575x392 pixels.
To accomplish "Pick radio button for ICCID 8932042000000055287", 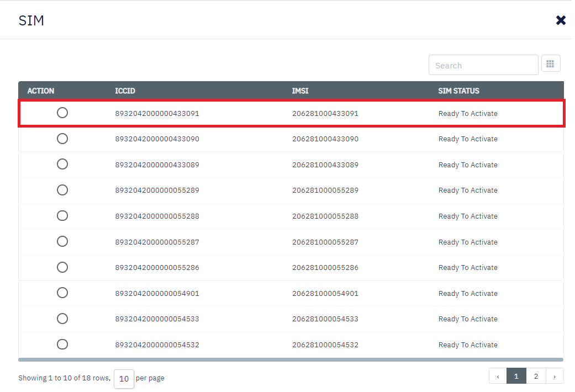I will 62,241.
